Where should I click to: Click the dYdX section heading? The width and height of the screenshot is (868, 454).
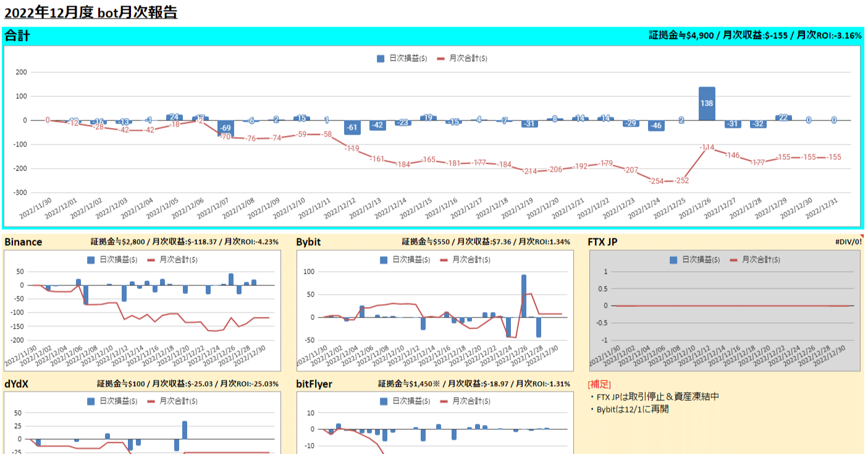pyautogui.click(x=16, y=384)
